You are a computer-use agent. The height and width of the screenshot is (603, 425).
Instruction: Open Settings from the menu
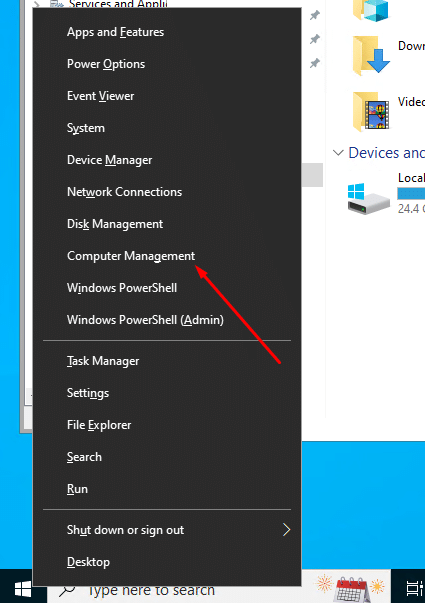(x=167, y=393)
